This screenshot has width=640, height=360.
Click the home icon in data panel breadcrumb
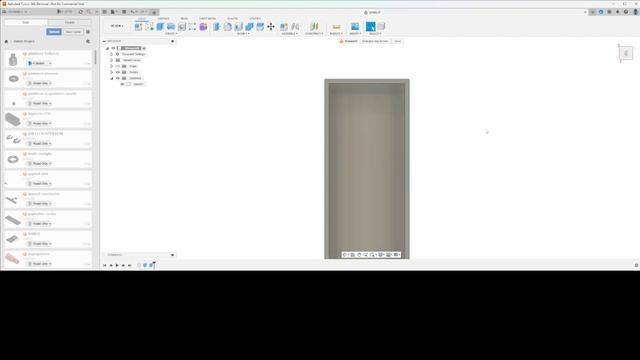(6, 41)
